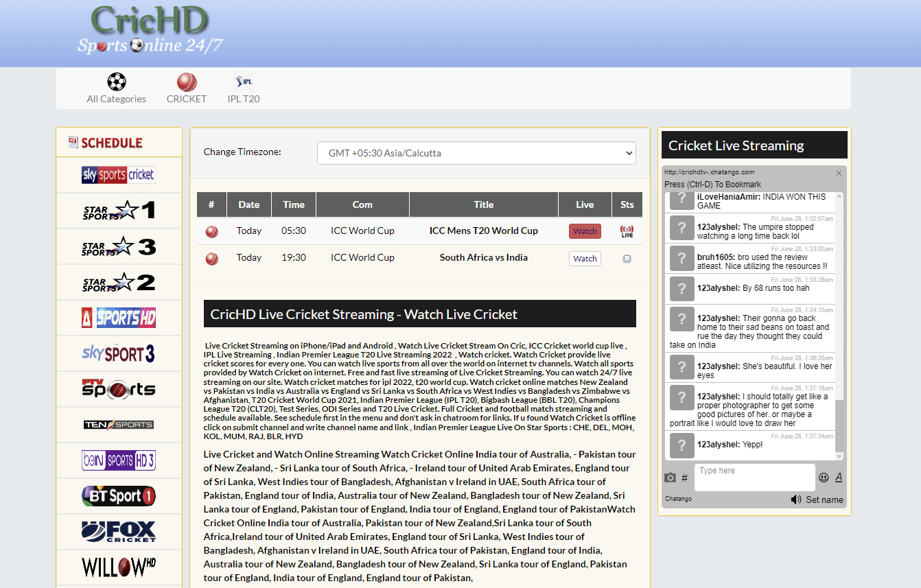921x588 pixels.
Task: Click CricHD Live Cricket Streaming heading
Action: point(364,314)
